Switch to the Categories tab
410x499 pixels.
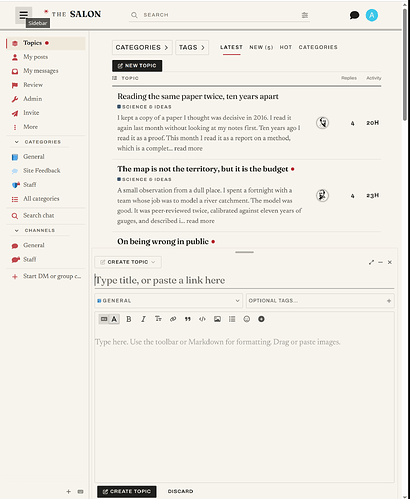click(318, 47)
